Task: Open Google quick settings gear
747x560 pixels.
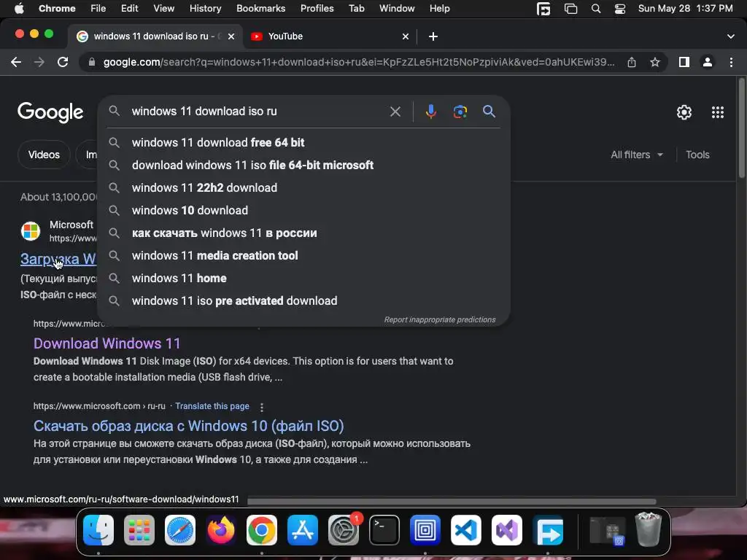Action: click(x=684, y=112)
